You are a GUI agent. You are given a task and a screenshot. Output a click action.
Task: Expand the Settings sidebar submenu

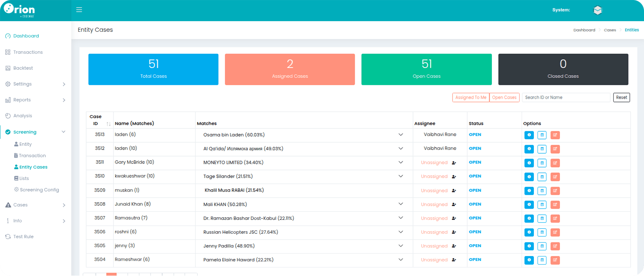click(x=64, y=84)
